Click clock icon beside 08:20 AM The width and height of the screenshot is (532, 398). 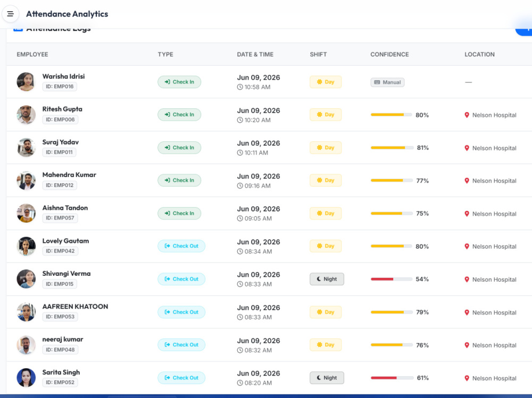(x=240, y=383)
